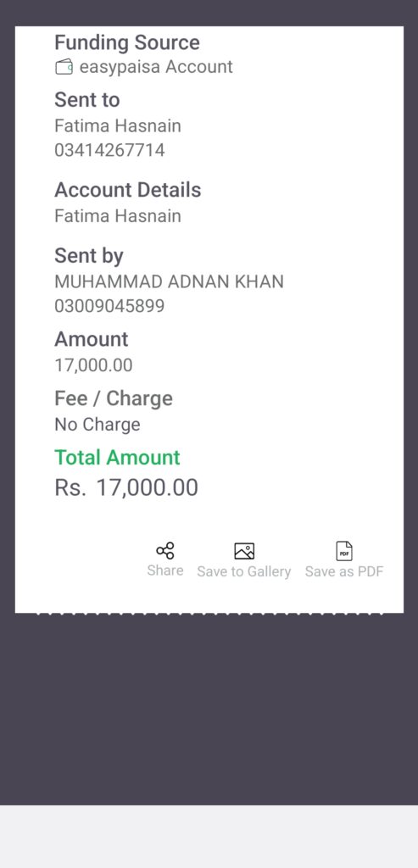Tap the sender number 03009045899
Screen dimensions: 418x868
pyautogui.click(x=109, y=306)
